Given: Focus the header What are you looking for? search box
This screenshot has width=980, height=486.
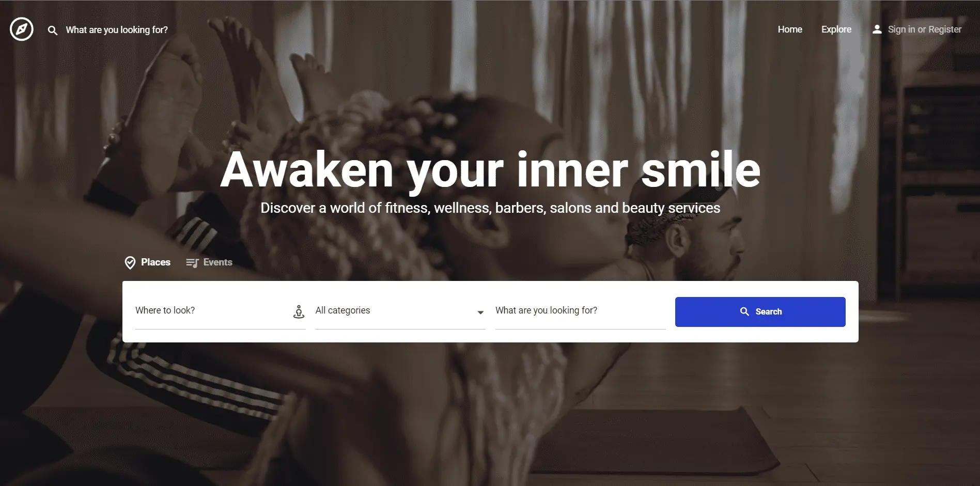Looking at the screenshot, I should tap(117, 30).
